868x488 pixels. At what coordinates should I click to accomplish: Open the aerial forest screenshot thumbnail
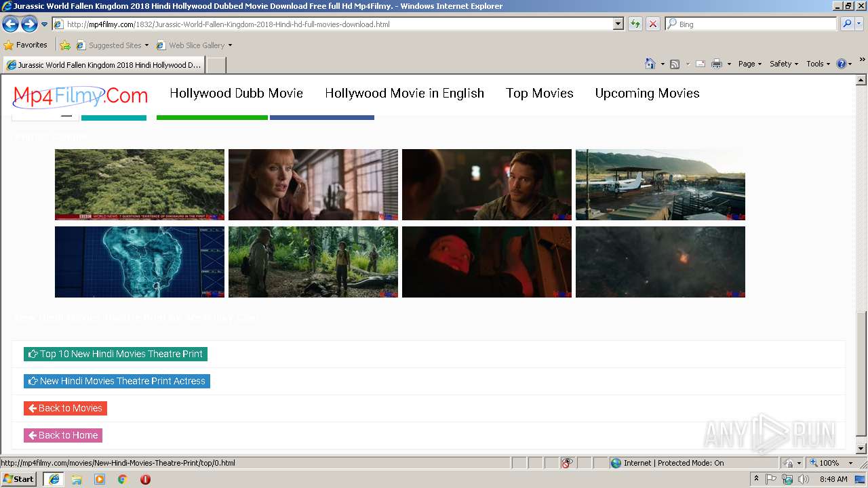click(x=140, y=185)
